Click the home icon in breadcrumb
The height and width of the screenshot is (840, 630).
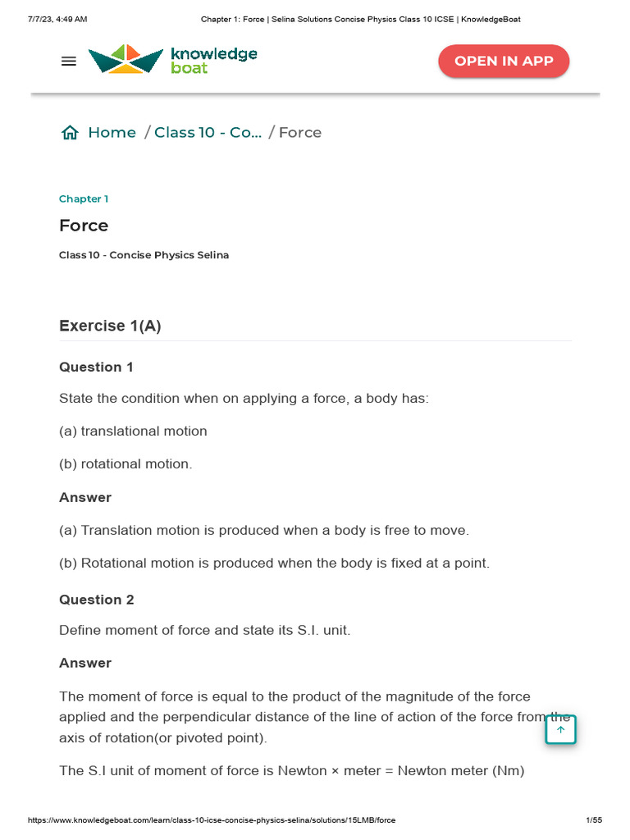(x=70, y=133)
